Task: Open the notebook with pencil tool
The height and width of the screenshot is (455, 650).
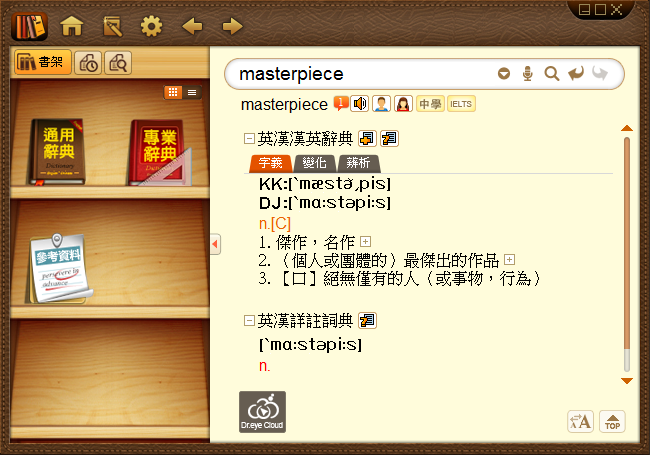Action: coord(112,27)
